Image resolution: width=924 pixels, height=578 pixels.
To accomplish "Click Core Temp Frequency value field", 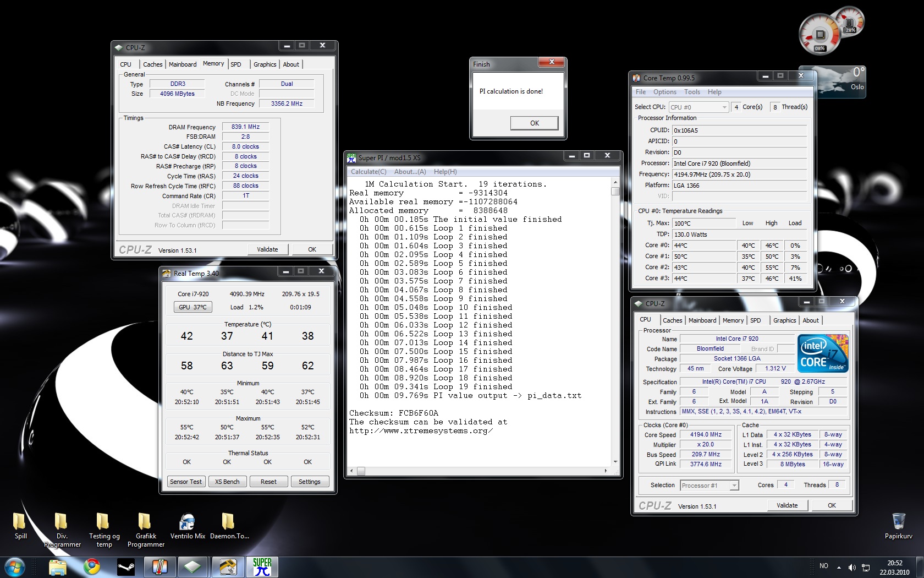I will 740,175.
